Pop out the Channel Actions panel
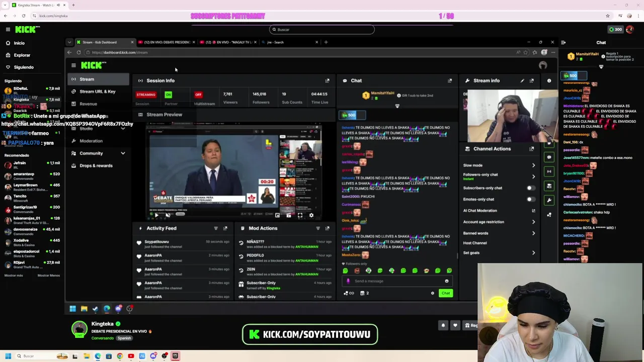 tap(532, 149)
